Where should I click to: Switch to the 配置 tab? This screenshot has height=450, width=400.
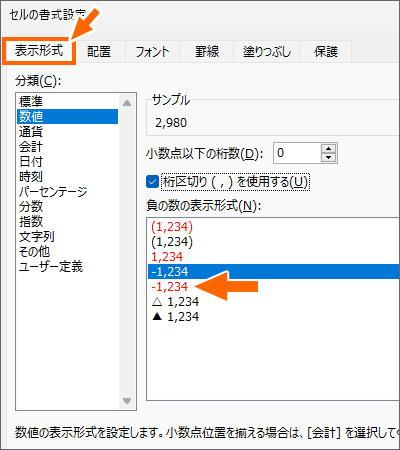coord(99,52)
